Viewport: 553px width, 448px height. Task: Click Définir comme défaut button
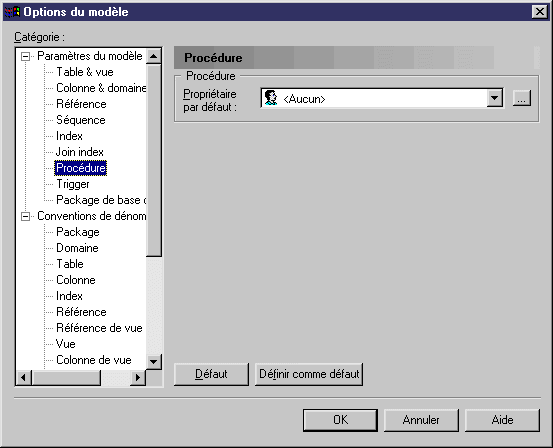pyautogui.click(x=309, y=374)
